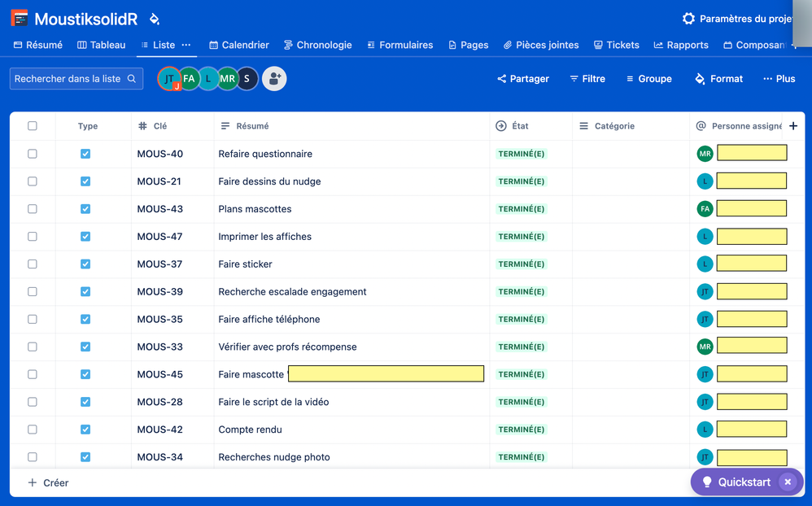This screenshot has height=506, width=812.
Task: Click L assignee avatar for MOUS-47
Action: click(x=705, y=236)
